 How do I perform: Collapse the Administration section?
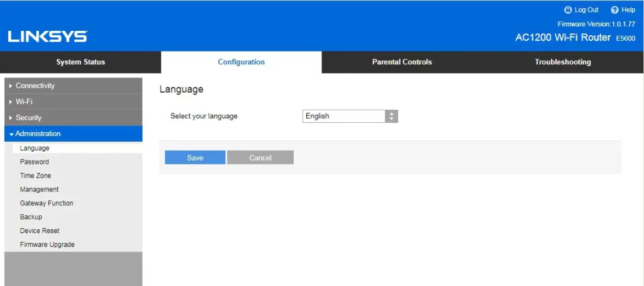click(x=74, y=134)
